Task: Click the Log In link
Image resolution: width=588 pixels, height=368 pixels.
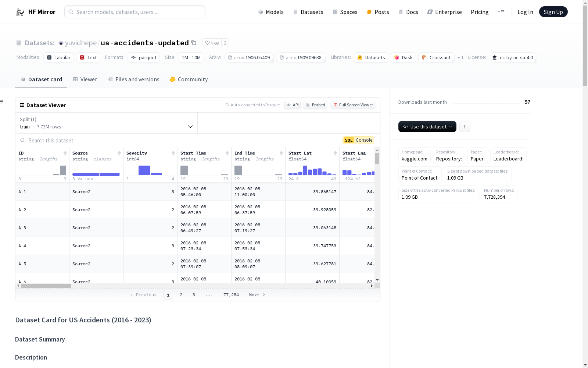Action: click(525, 12)
